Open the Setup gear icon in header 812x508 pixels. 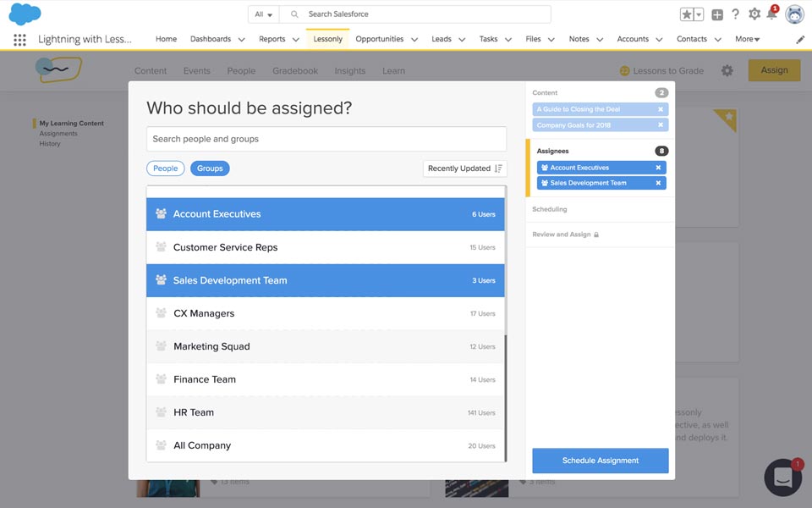click(x=754, y=14)
